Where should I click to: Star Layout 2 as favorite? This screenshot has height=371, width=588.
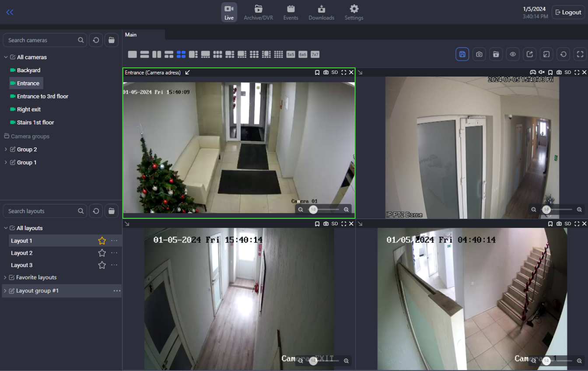pos(102,253)
